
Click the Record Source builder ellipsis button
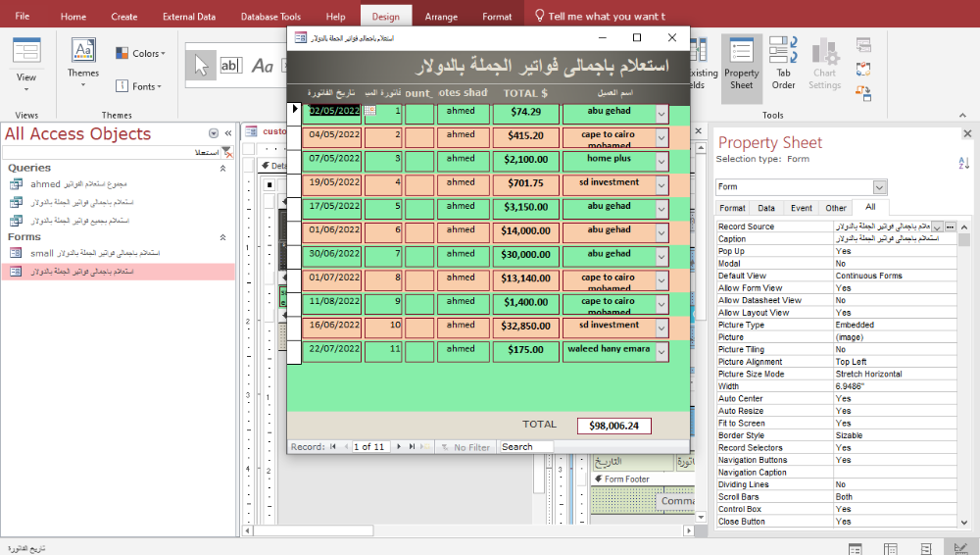950,227
